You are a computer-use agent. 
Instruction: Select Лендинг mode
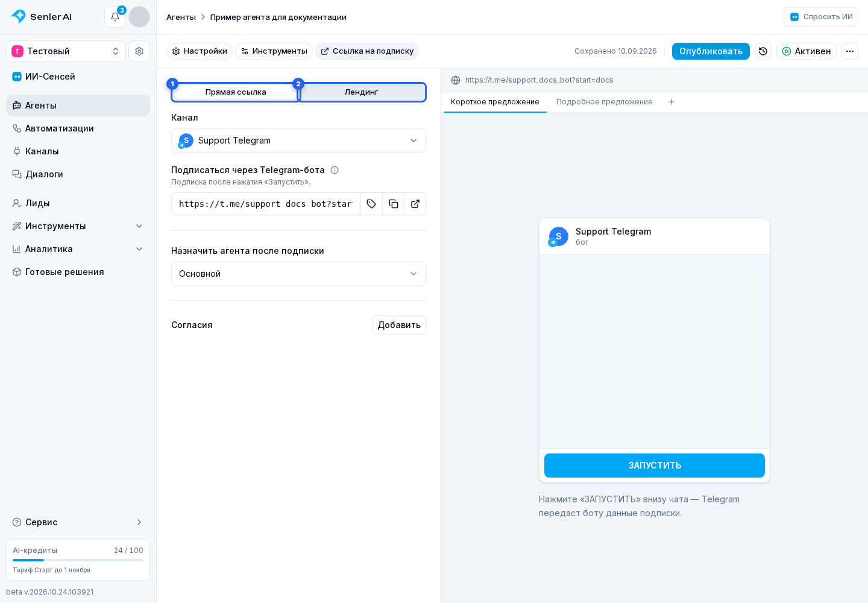(362, 92)
